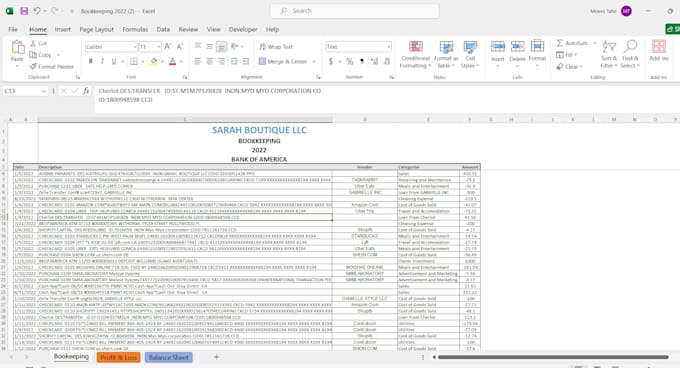Toggle underline formatting
The height and width of the screenshot is (368, 680).
point(114,62)
